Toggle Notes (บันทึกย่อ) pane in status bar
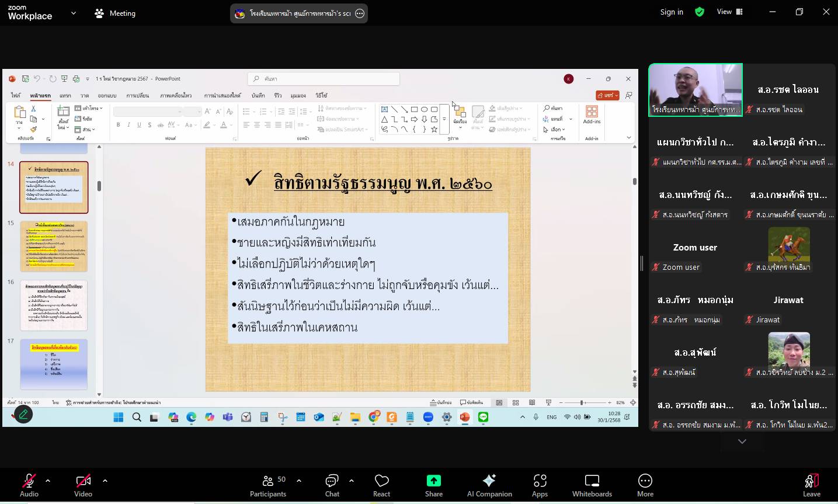 coord(441,402)
